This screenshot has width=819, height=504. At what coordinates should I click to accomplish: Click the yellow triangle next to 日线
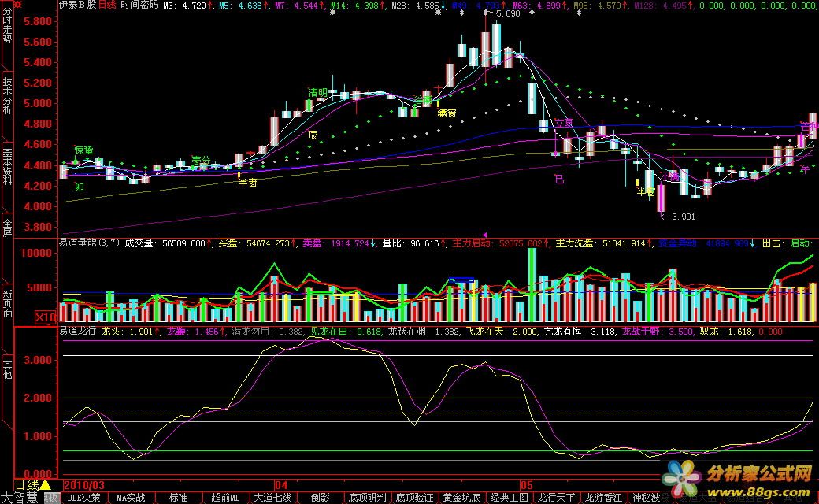[x=46, y=485]
